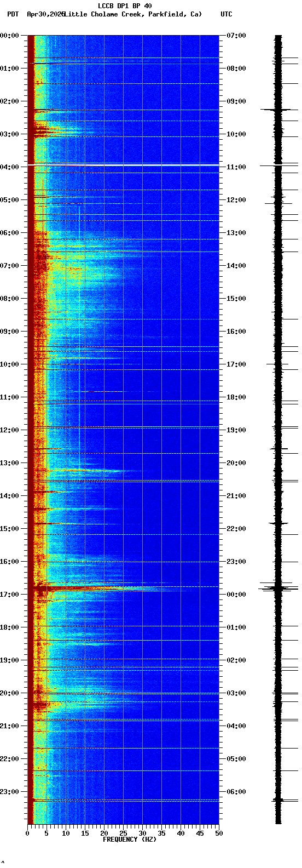Click the "0" tick on the frequency axis
The height and width of the screenshot is (868, 302).
(x=27, y=833)
